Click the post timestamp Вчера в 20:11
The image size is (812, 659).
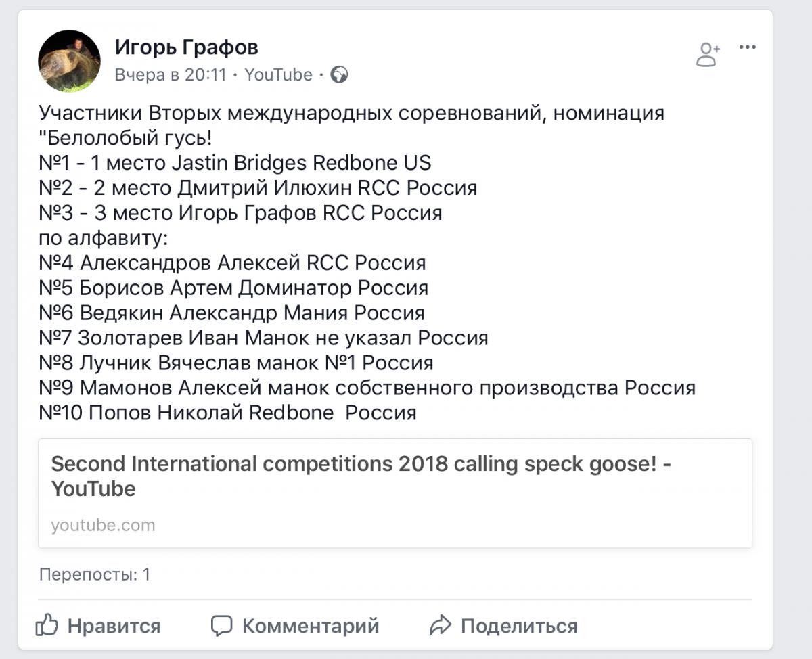(171, 75)
